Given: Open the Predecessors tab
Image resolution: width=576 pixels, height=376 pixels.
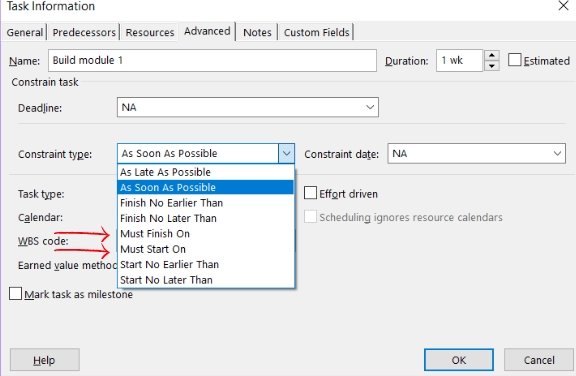Looking at the screenshot, I should pyautogui.click(x=84, y=32).
